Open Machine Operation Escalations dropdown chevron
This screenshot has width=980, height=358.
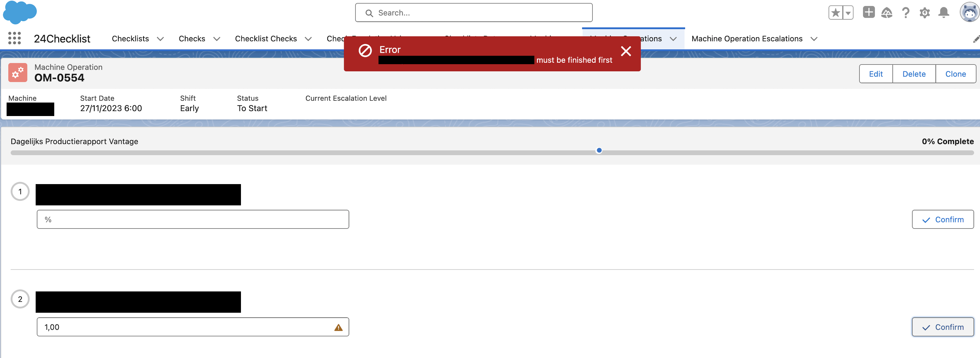[814, 39]
